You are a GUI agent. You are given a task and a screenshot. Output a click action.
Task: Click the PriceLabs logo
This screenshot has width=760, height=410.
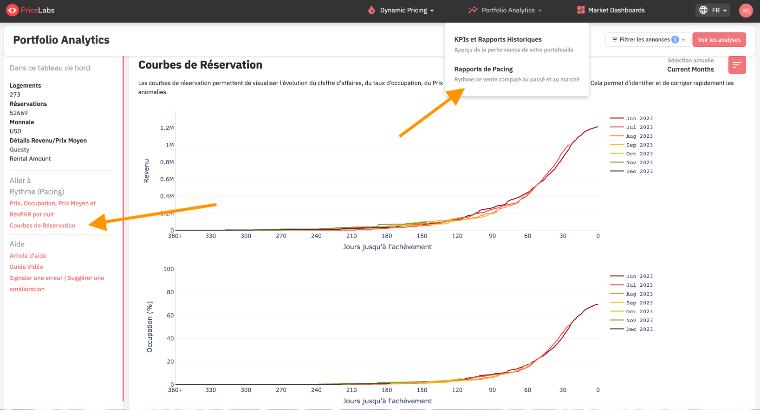30,10
